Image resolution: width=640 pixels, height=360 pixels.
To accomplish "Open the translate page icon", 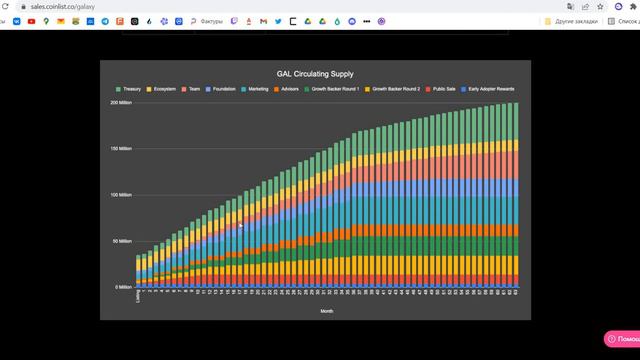I will click(x=570, y=7).
